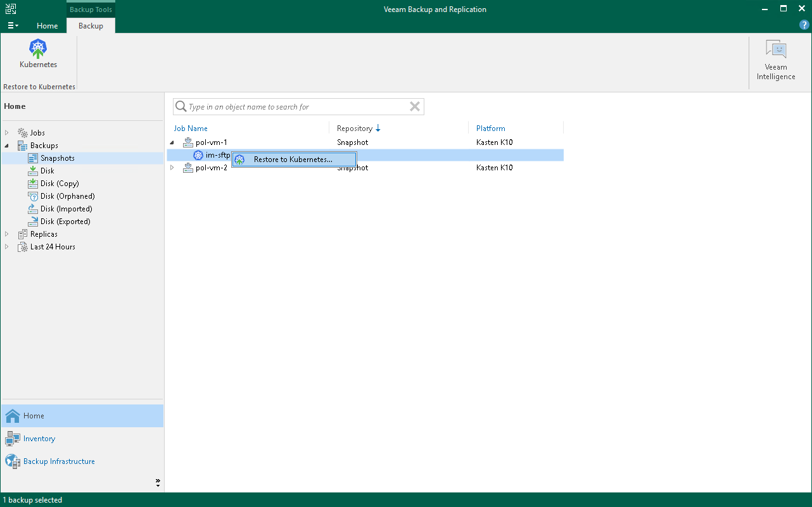Image resolution: width=812 pixels, height=507 pixels.
Task: Expand the Jobs tree node
Action: point(7,133)
